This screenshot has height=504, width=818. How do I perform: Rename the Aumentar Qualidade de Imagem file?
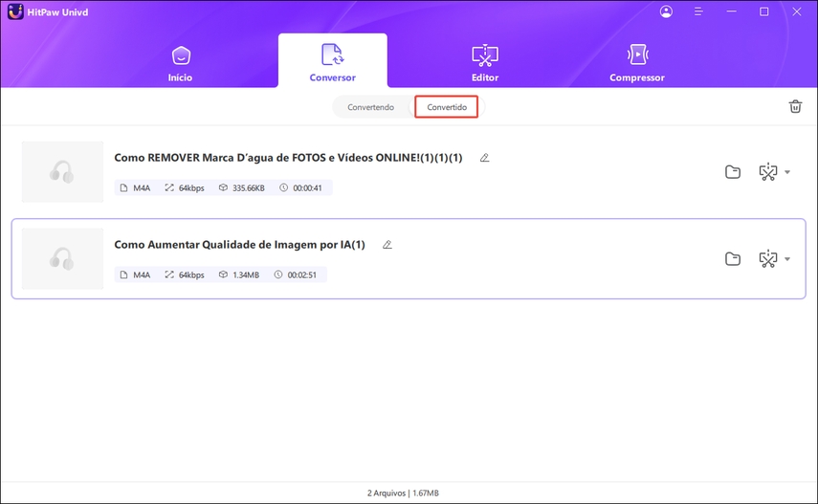[387, 245]
